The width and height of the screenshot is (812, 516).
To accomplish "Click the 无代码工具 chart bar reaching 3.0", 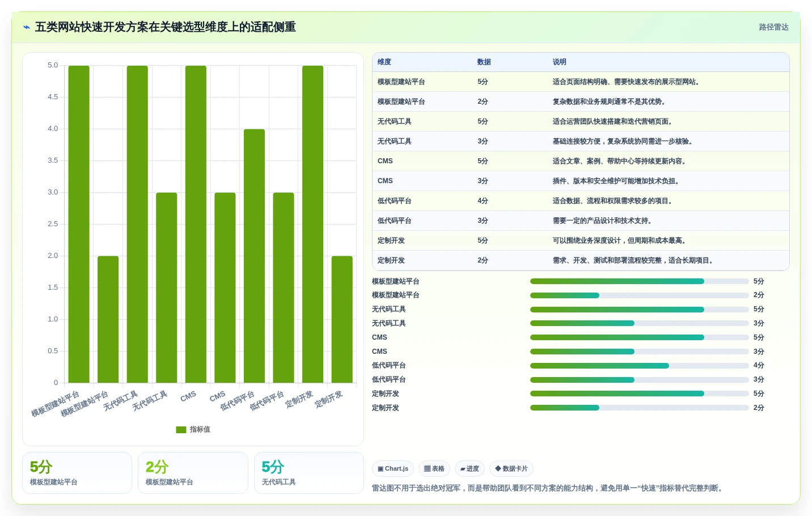I will 167,287.
